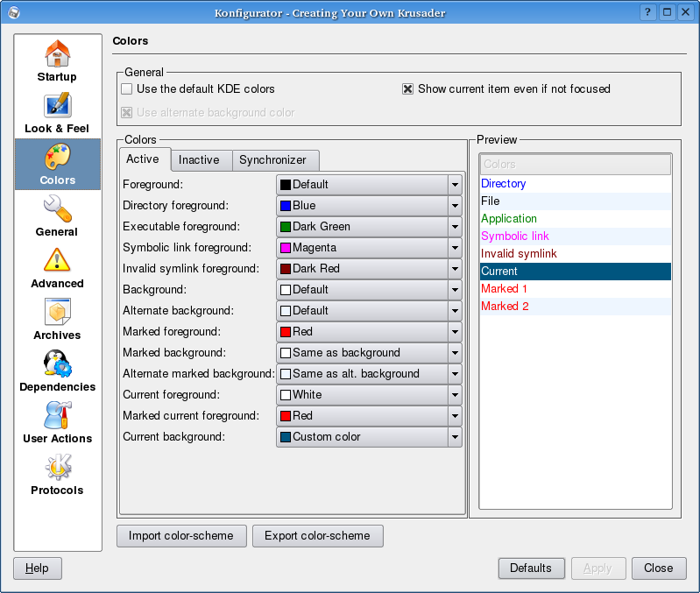This screenshot has height=593, width=700.
Task: Select the Symbolic link row in Preview
Action: (x=576, y=236)
